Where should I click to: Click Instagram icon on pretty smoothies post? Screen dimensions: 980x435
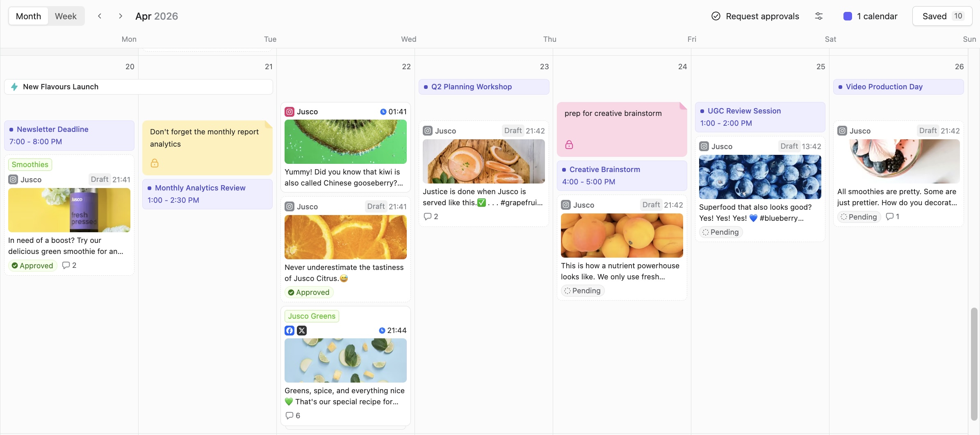click(842, 131)
